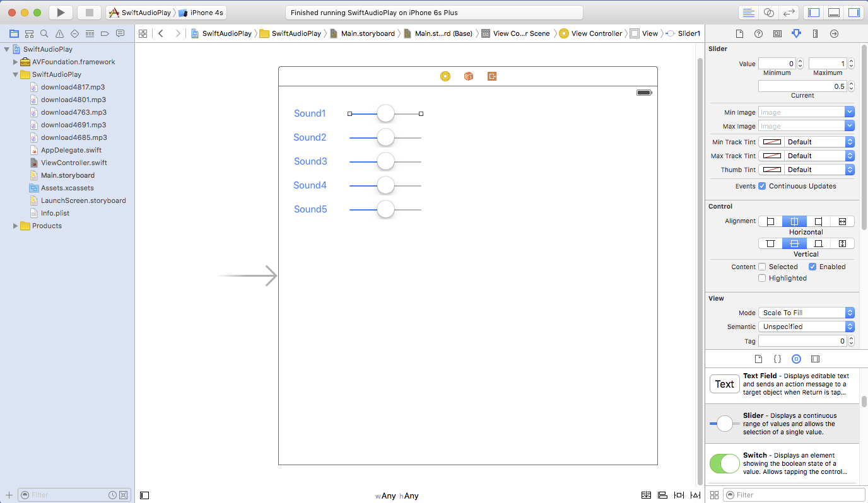Click the Sound2 slider thumb
Viewport: 868px width, 503px height.
pos(385,137)
